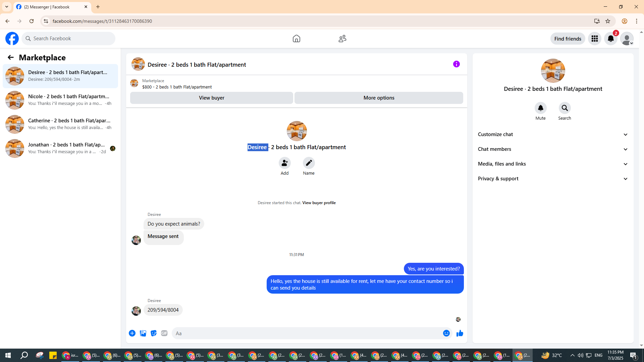Choose a sticker icon
Screen dimensions: 644x362
pos(154,333)
